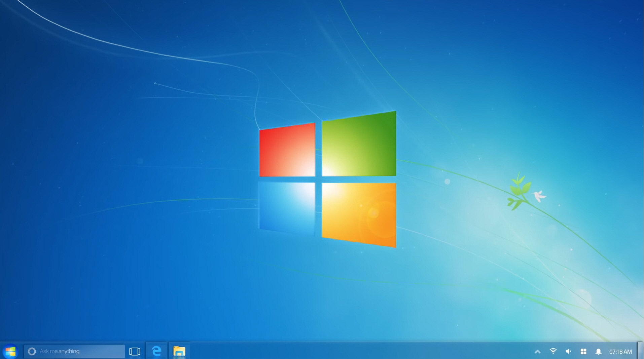Click the Windows logo tray icon
Screen dimensions: 644x359
[583, 352]
